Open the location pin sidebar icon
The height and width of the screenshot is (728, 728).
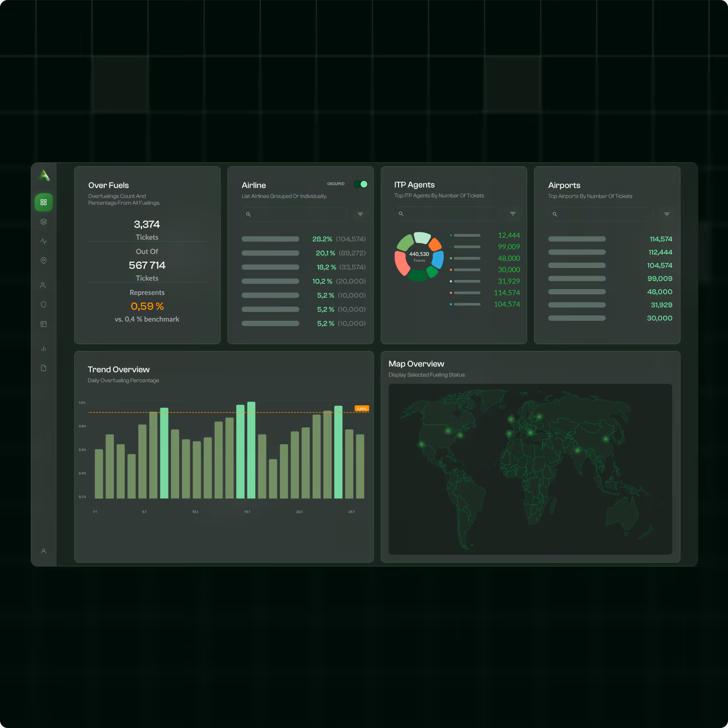pyautogui.click(x=44, y=261)
